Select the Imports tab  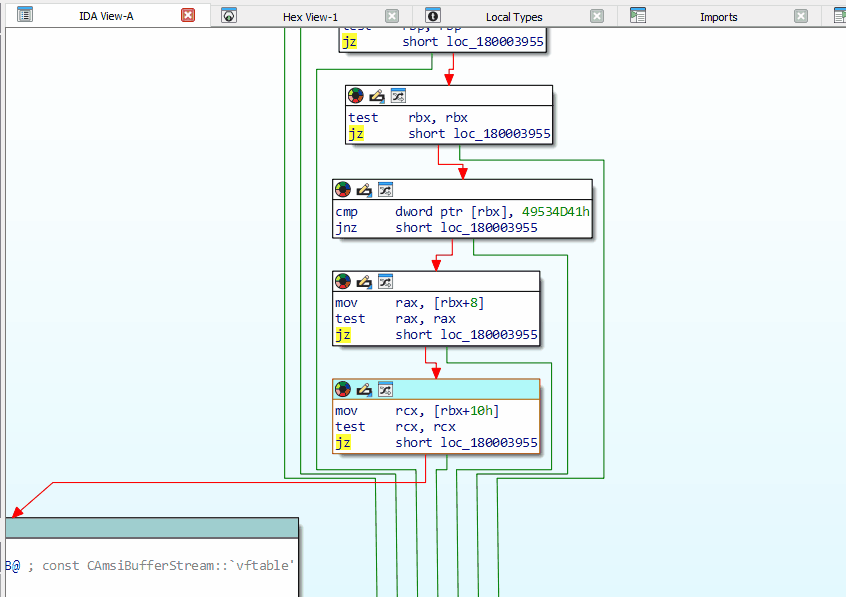point(718,17)
